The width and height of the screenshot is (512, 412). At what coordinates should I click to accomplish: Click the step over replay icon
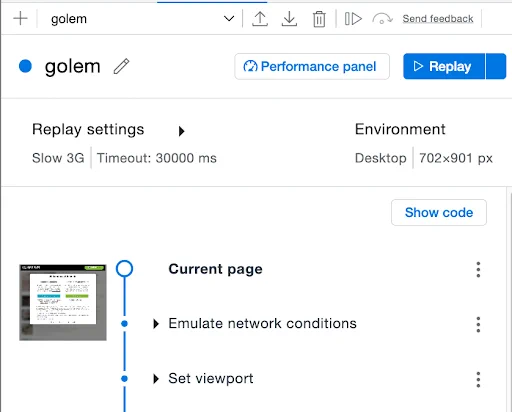(x=382, y=19)
